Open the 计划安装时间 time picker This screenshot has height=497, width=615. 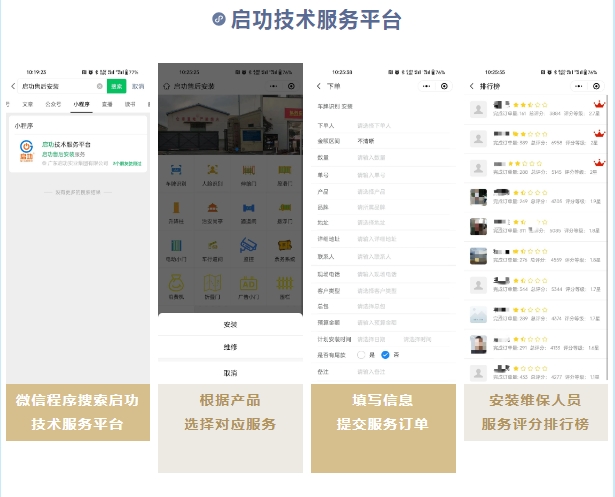(x=417, y=339)
